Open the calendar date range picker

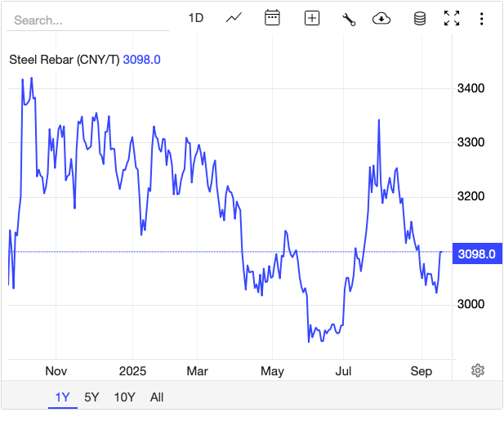tap(273, 18)
